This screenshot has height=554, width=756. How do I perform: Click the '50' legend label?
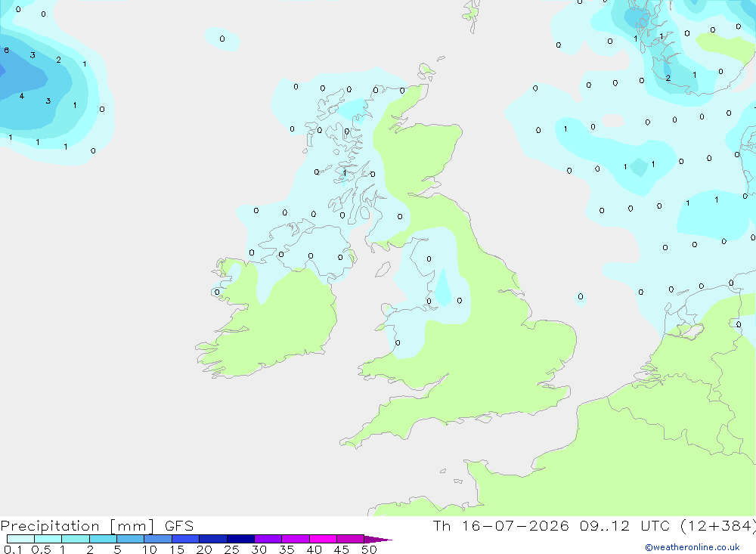[x=369, y=549]
